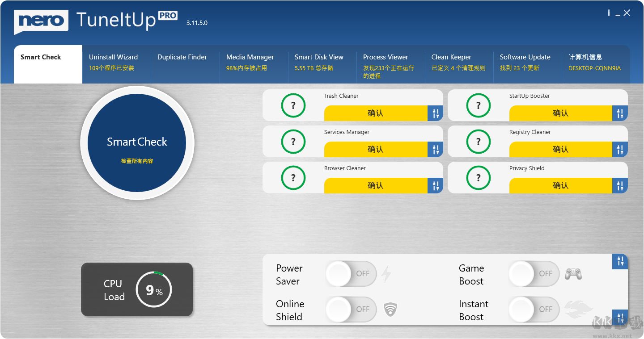Click the "StartUp Booster" label
This screenshot has width=644, height=339.
point(530,96)
